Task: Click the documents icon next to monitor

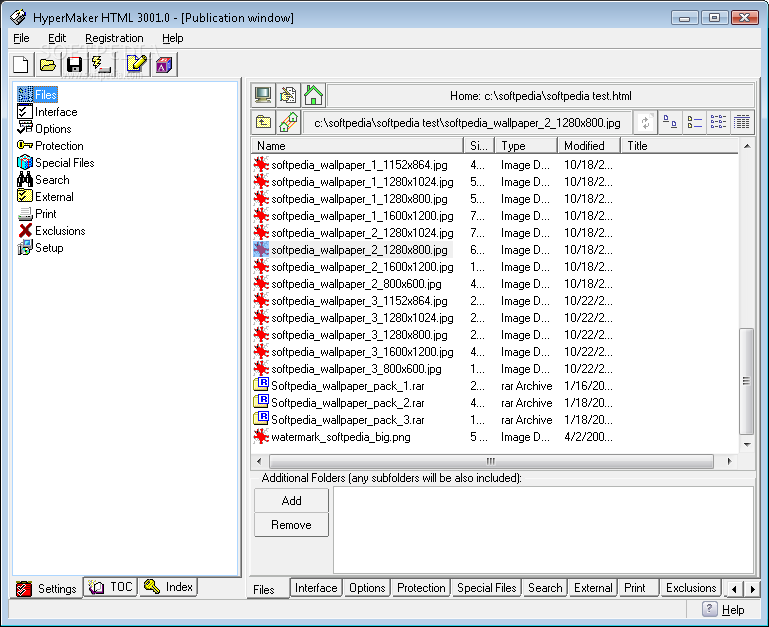Action: pyautogui.click(x=288, y=95)
